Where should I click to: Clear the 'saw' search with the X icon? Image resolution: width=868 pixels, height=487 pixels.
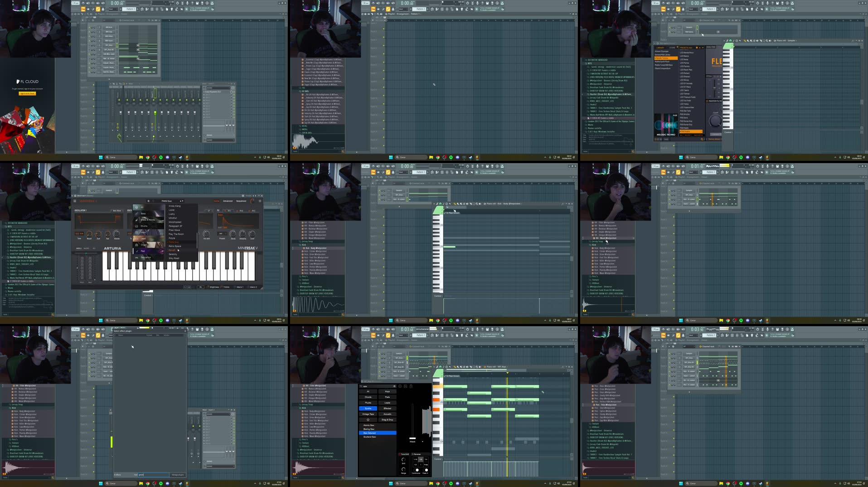(x=394, y=386)
